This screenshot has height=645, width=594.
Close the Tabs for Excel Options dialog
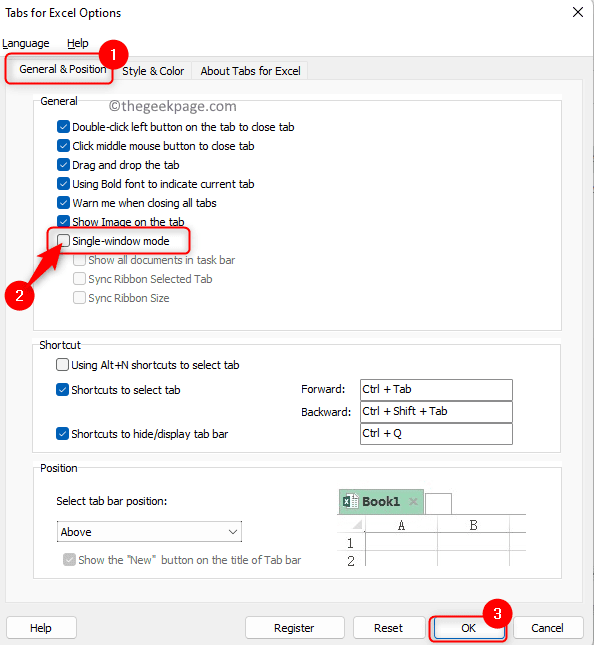[x=578, y=12]
